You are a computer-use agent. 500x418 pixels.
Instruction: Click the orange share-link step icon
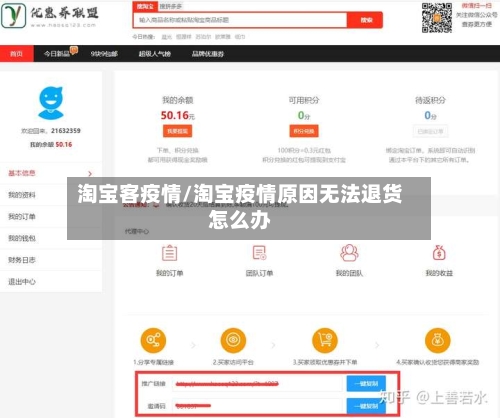click(x=153, y=340)
